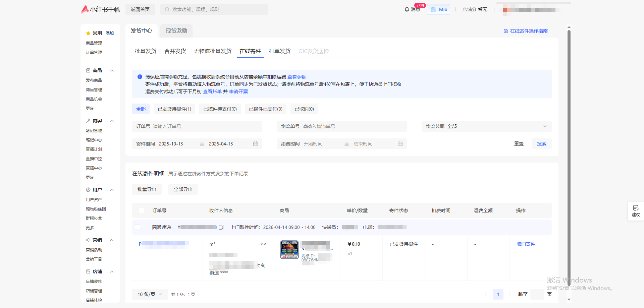Click the 小红书千帆 logo
Viewport: 644px width, 308px height.
pos(101,9)
